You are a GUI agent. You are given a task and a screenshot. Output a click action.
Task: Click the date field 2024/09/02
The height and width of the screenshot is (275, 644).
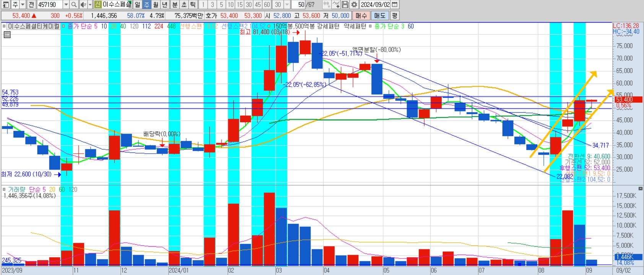click(x=376, y=5)
